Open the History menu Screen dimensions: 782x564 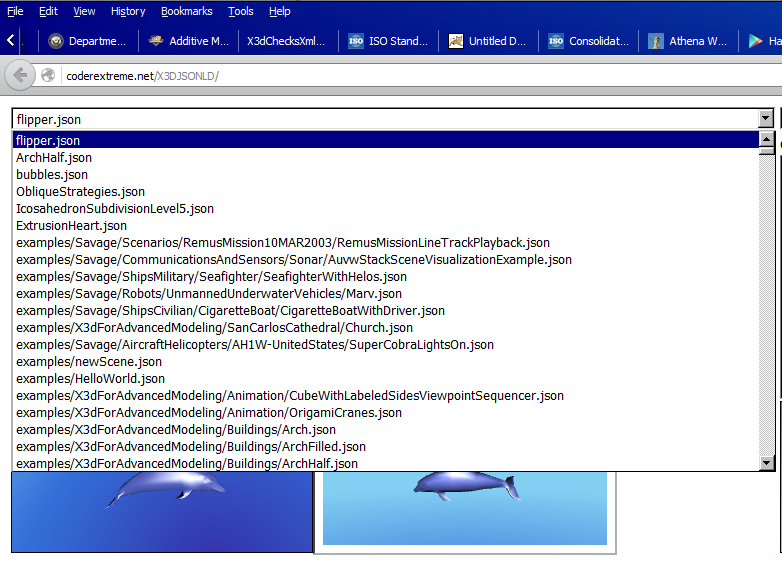coord(128,11)
